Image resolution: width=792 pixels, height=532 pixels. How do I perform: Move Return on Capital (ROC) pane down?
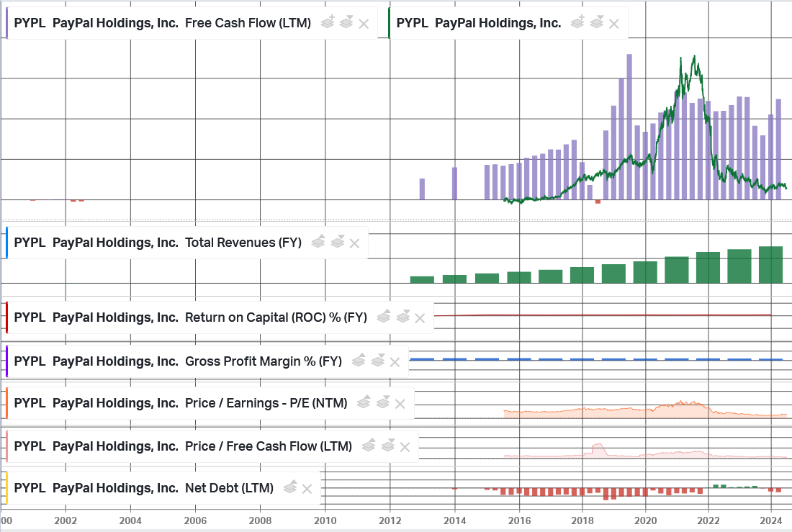pyautogui.click(x=402, y=317)
